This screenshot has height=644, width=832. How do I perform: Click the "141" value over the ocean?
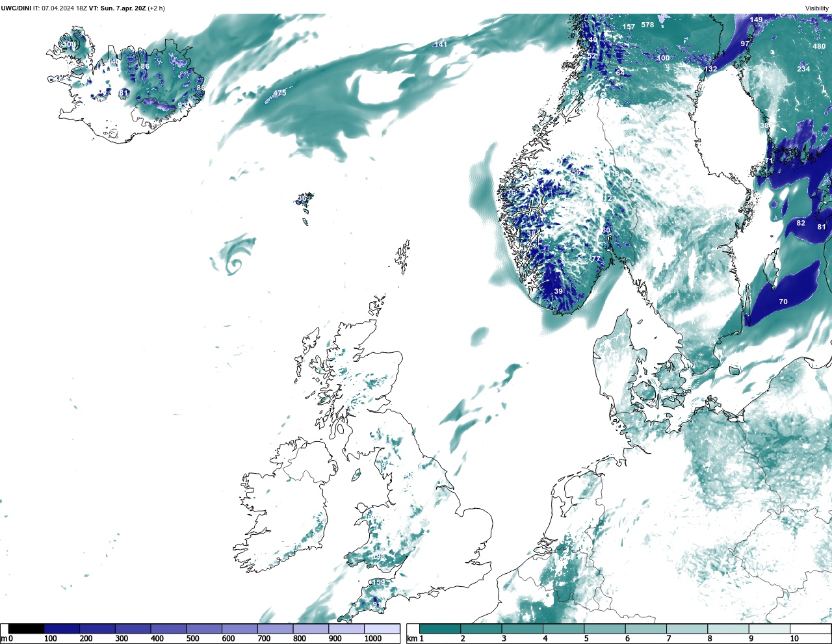click(x=441, y=44)
